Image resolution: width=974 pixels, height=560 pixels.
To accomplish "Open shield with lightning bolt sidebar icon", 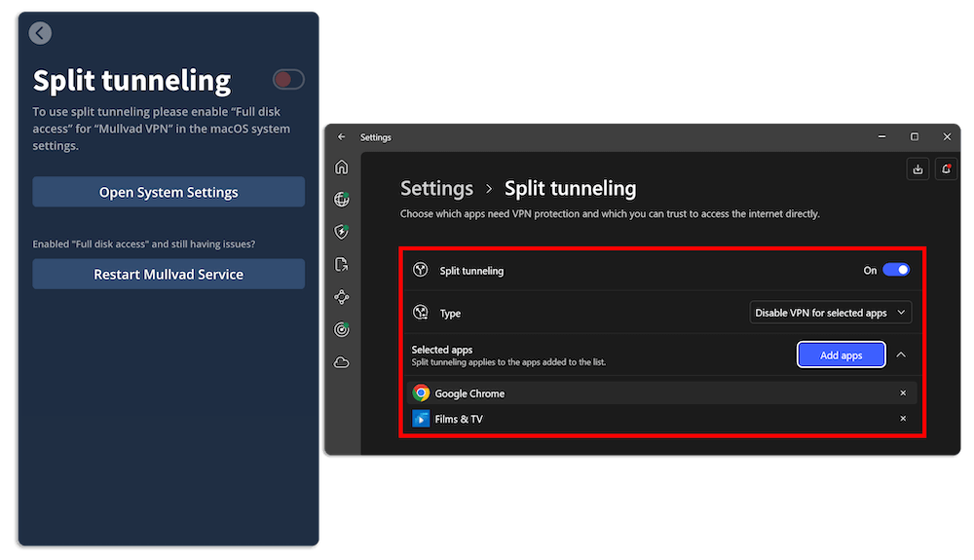I will point(342,232).
